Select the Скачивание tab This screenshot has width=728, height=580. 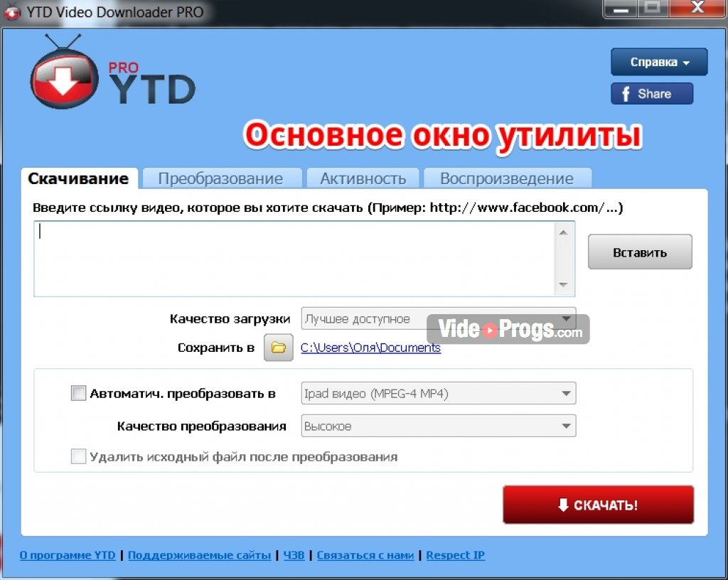79,178
